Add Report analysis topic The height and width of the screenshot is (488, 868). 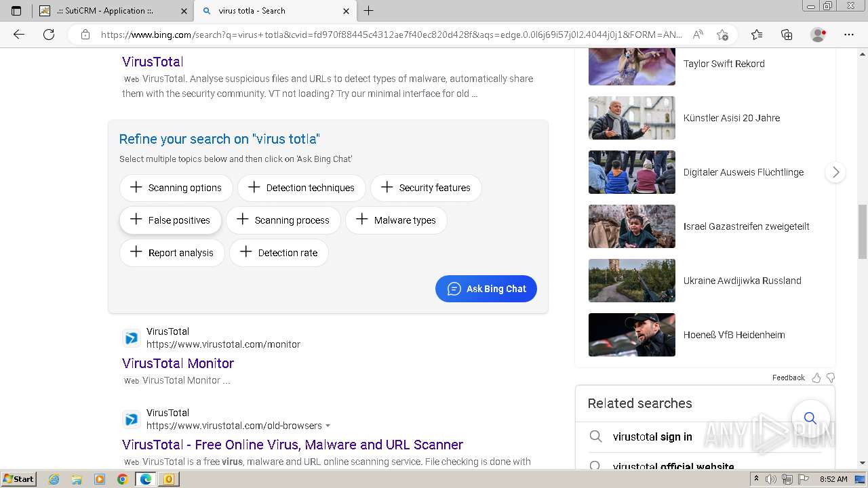pyautogui.click(x=172, y=253)
